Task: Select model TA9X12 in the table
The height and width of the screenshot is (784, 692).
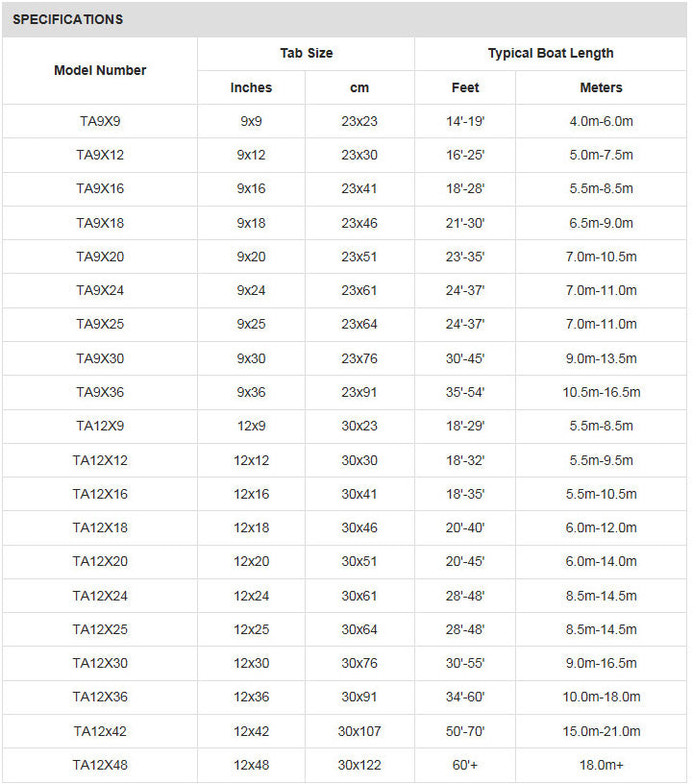Action: tap(100, 155)
